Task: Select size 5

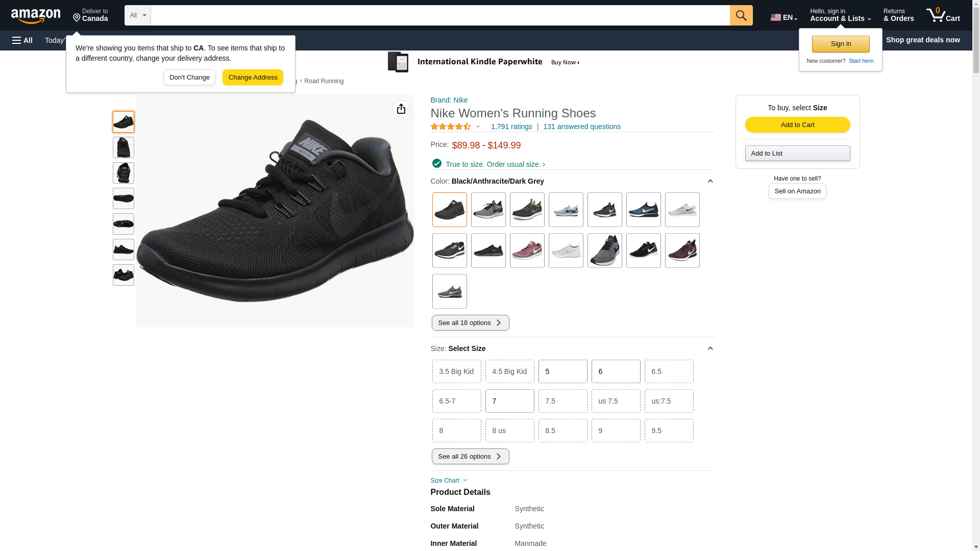Action: pyautogui.click(x=562, y=371)
